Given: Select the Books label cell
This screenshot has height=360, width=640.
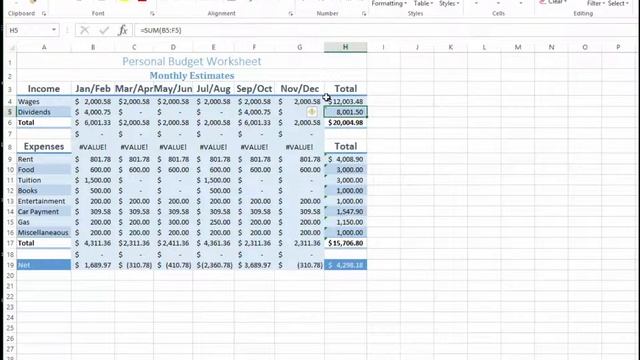Looking at the screenshot, I should [x=44, y=191].
